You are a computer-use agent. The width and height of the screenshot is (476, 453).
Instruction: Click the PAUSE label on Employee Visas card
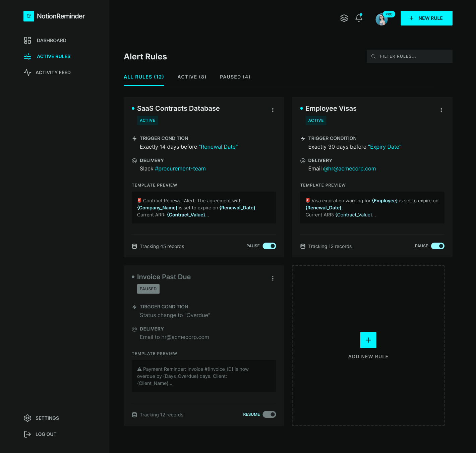click(x=421, y=246)
